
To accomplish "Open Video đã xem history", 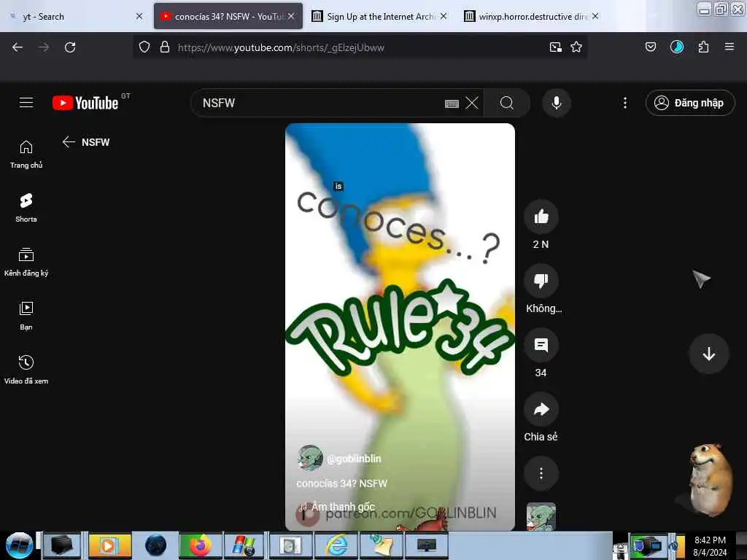I will [x=26, y=370].
